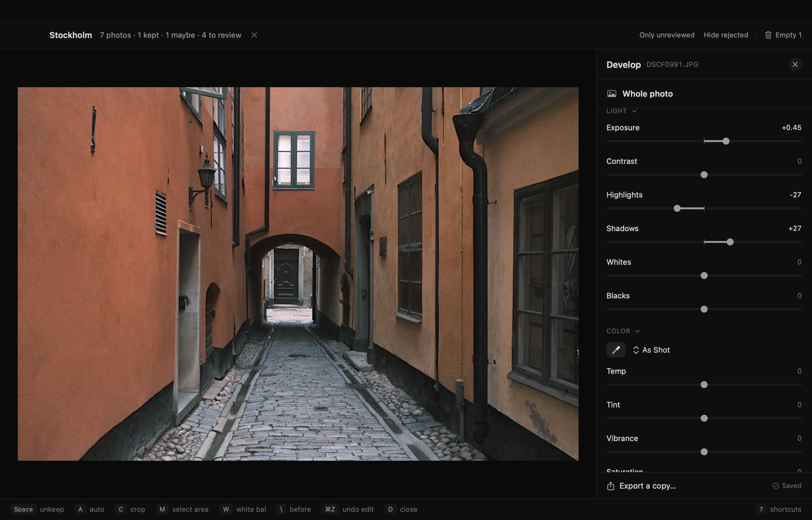Click the Saved checkmark status icon
Viewport: 812px width, 520px height.
[776, 486]
